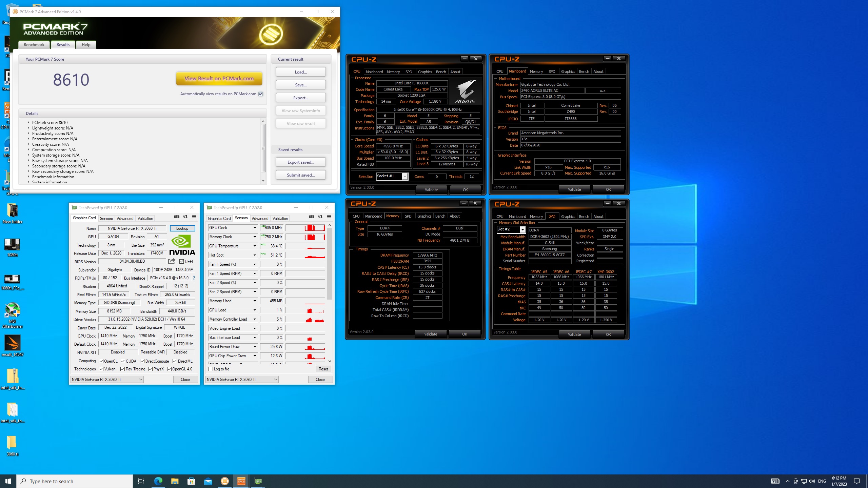Click PCMark Details vertical scrollbar
The width and height of the screenshot is (868, 488).
click(x=263, y=148)
